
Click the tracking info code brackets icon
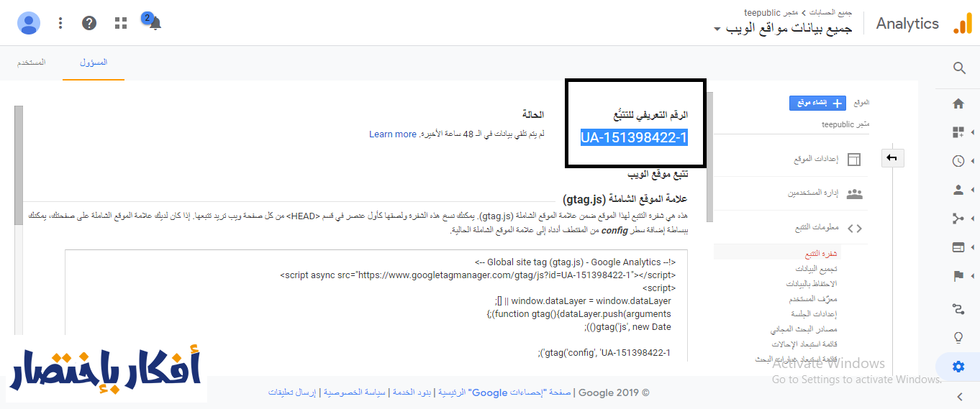pyautogui.click(x=854, y=228)
